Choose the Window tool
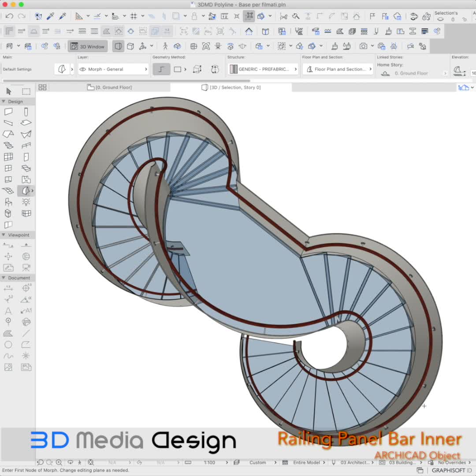This screenshot has width=476, height=476. [8, 168]
